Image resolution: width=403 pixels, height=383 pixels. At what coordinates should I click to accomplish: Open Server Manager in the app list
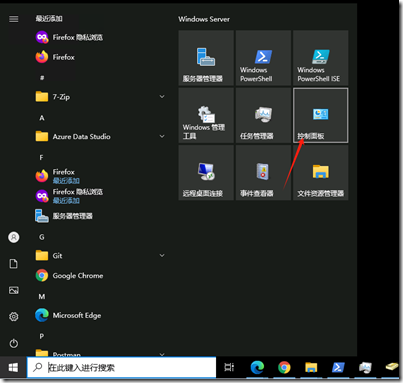pyautogui.click(x=101, y=216)
